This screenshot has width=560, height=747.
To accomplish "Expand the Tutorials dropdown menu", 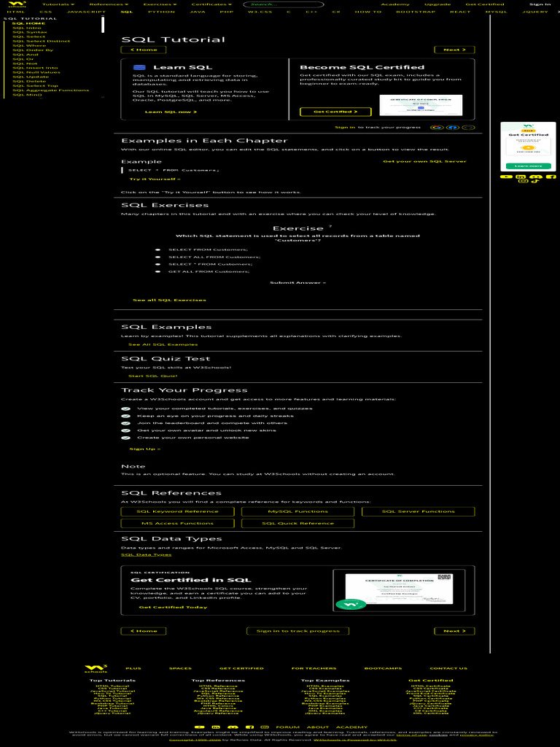I will pyautogui.click(x=58, y=4).
